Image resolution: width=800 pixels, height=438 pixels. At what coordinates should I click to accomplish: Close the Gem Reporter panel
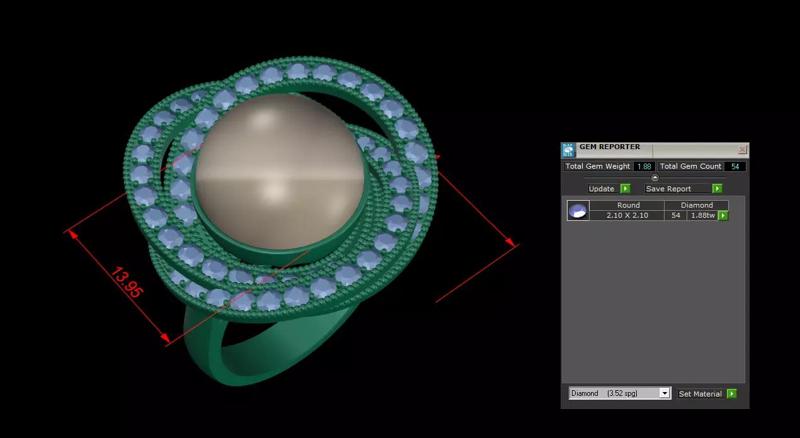[742, 150]
